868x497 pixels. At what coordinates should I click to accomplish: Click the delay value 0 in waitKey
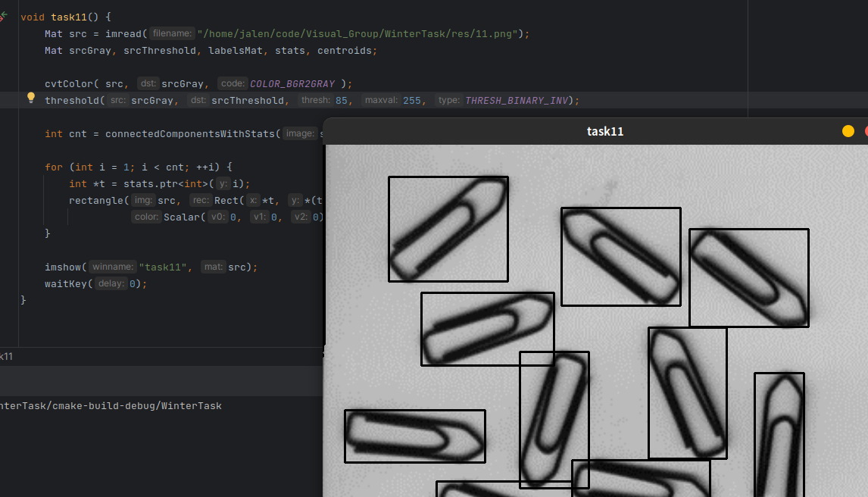click(133, 284)
